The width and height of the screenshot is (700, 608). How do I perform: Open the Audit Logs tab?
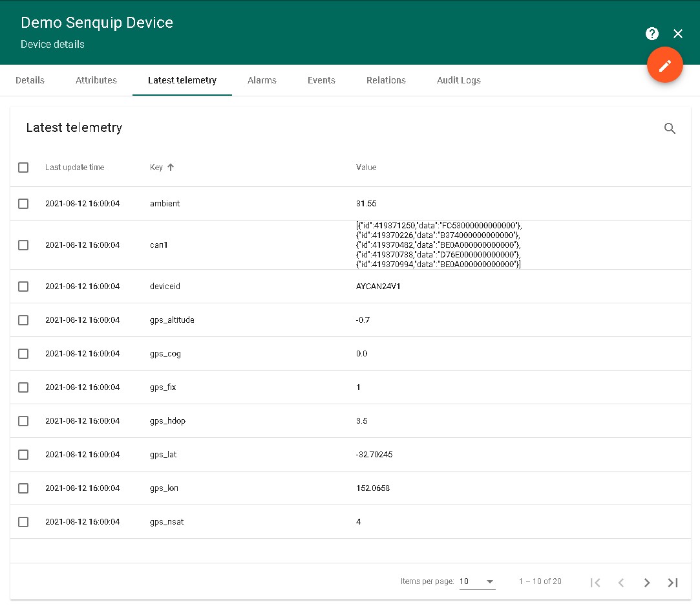(459, 80)
